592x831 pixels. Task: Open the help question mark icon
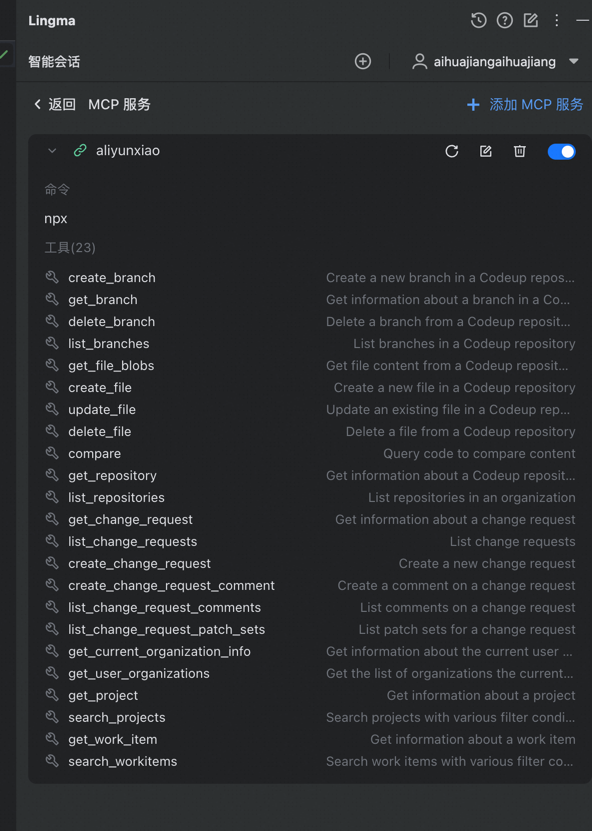pyautogui.click(x=505, y=21)
